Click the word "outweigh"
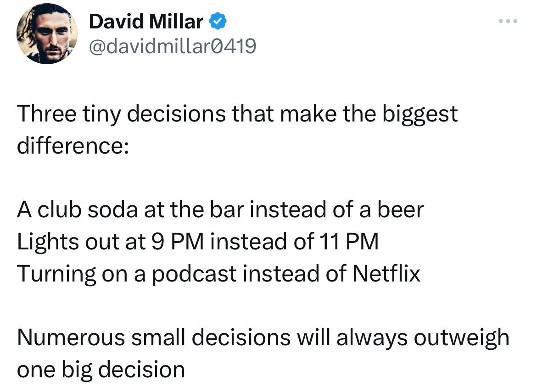Image resolution: width=537 pixels, height=392 pixels. 462,337
